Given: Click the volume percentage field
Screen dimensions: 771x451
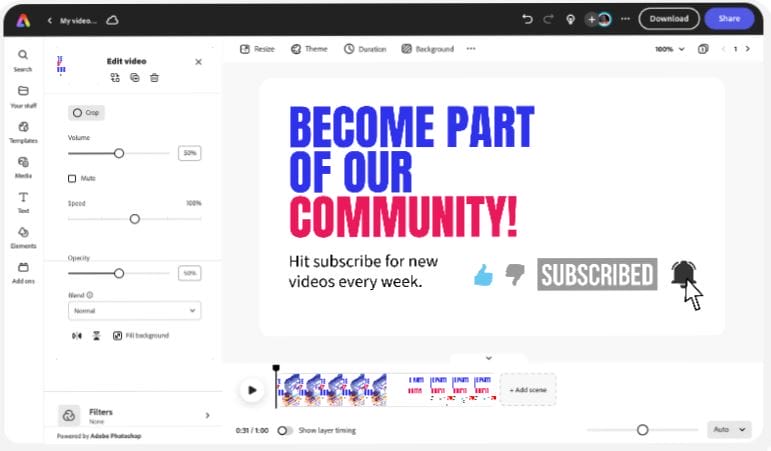Looking at the screenshot, I should point(189,153).
